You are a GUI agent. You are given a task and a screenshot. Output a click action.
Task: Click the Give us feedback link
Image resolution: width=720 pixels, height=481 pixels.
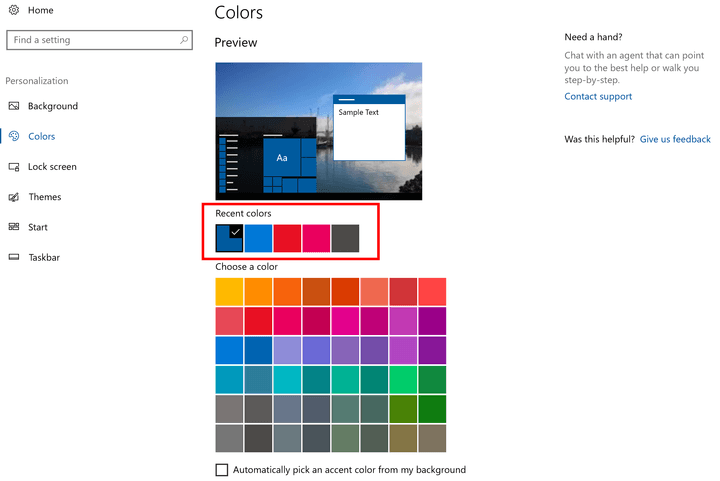(x=675, y=140)
